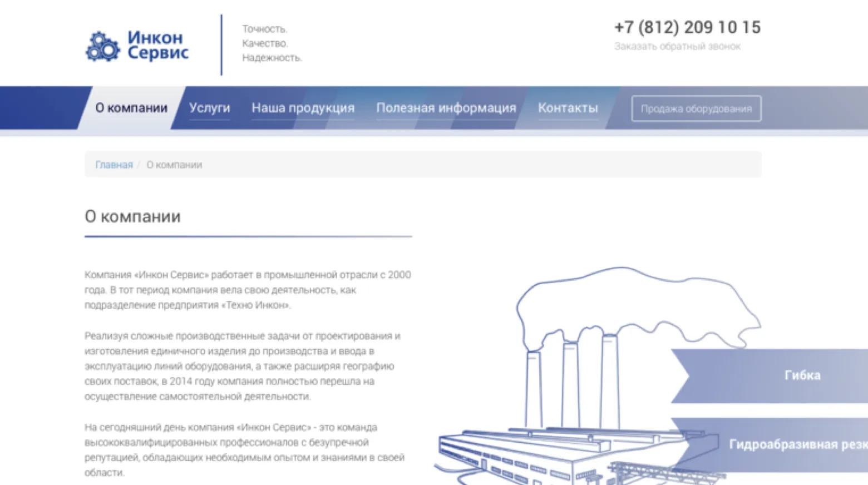Go to Услуги menu item
The height and width of the screenshot is (485, 868).
pos(210,108)
